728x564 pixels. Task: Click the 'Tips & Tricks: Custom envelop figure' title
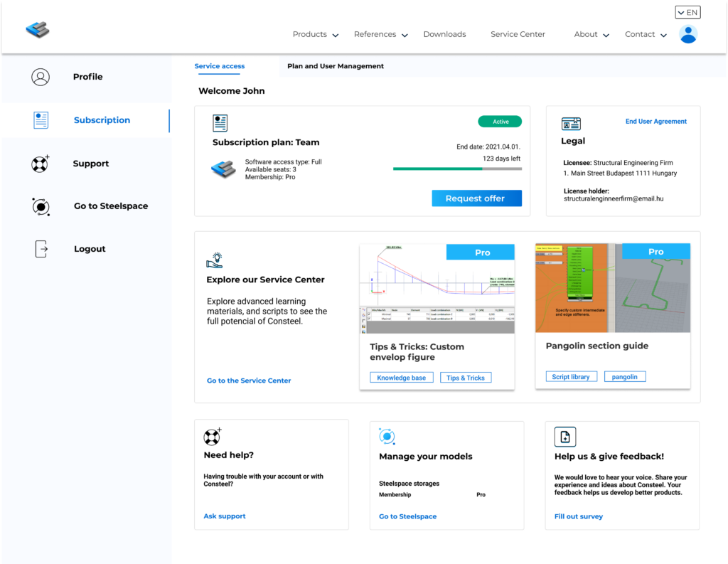point(417,351)
